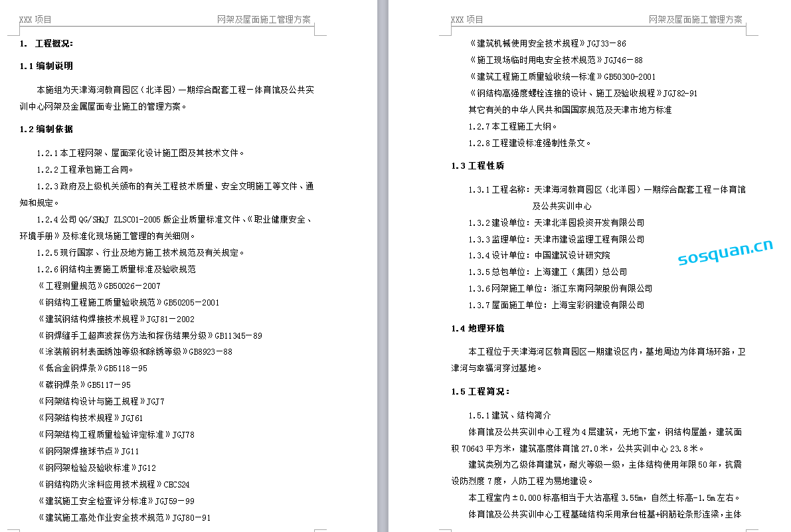The width and height of the screenshot is (791, 532).
Task: Click the "《钢结构防火涂料应用技术规程》CECS24" line
Action: [114, 484]
